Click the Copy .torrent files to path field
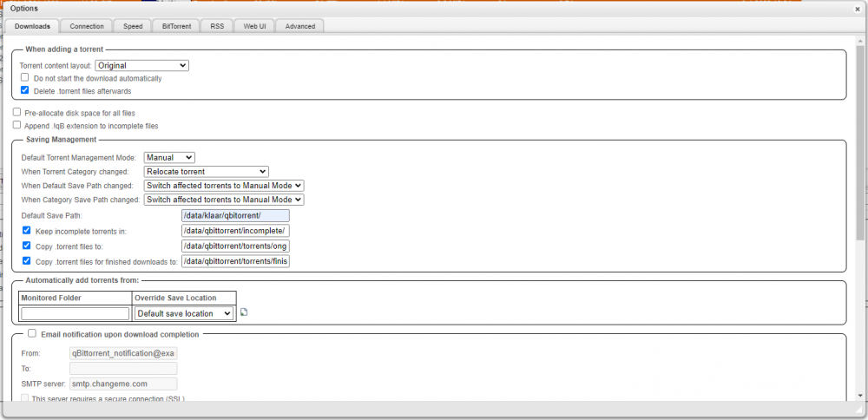The height and width of the screenshot is (420, 868). [x=235, y=246]
